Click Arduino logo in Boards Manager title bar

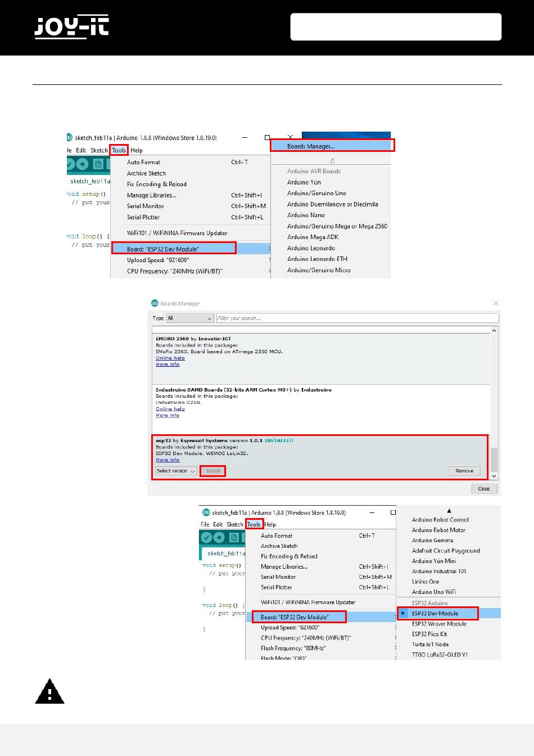coord(155,303)
